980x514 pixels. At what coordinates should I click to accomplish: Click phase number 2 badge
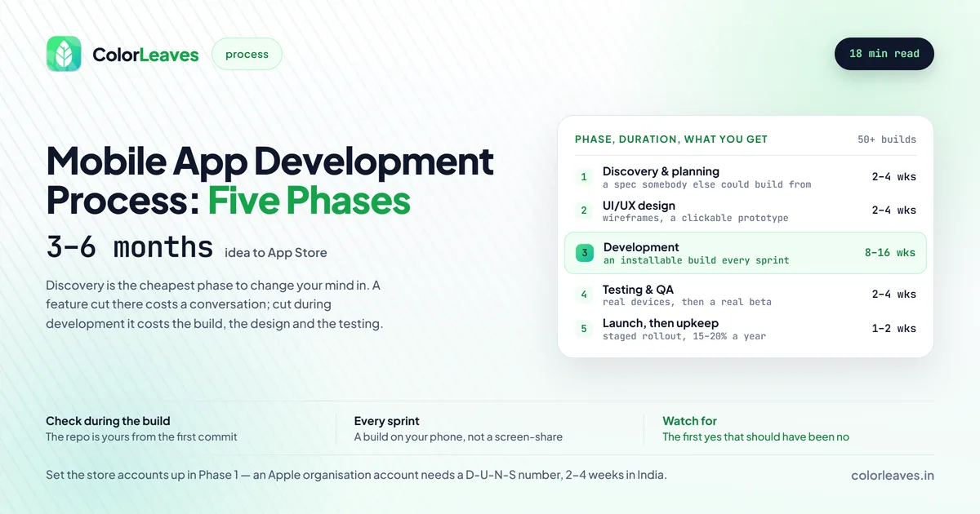coord(584,210)
